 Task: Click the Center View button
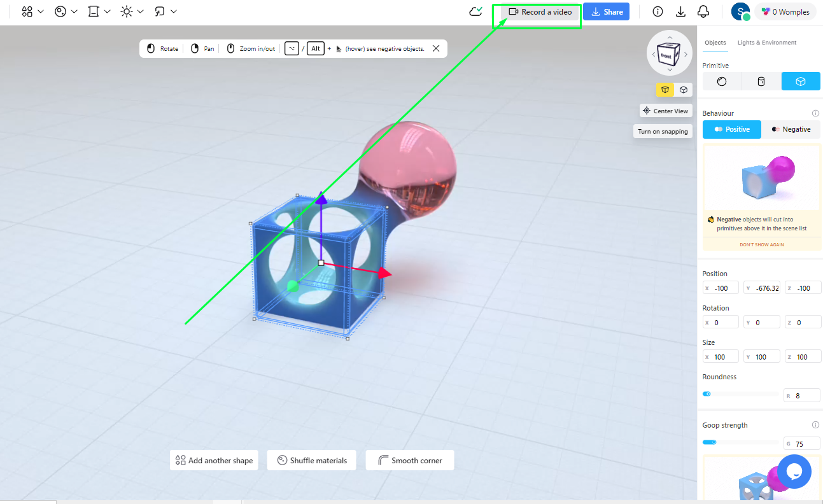click(x=666, y=111)
